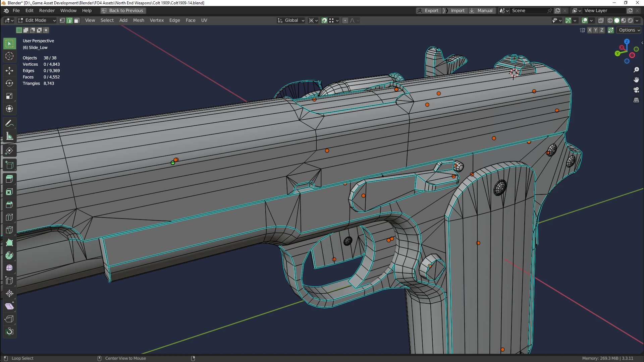Click the Import button
The image size is (644, 362).
pyautogui.click(x=454, y=11)
